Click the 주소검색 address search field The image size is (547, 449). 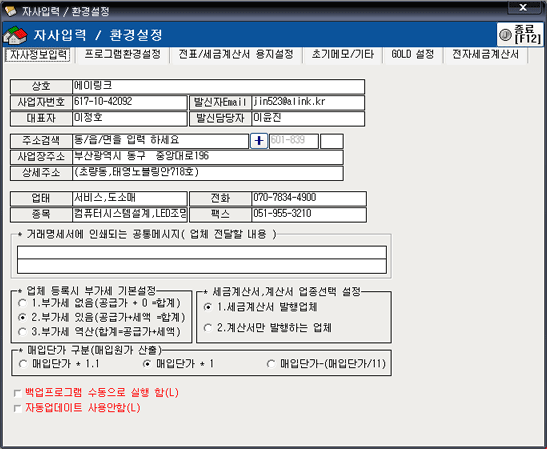click(x=160, y=141)
